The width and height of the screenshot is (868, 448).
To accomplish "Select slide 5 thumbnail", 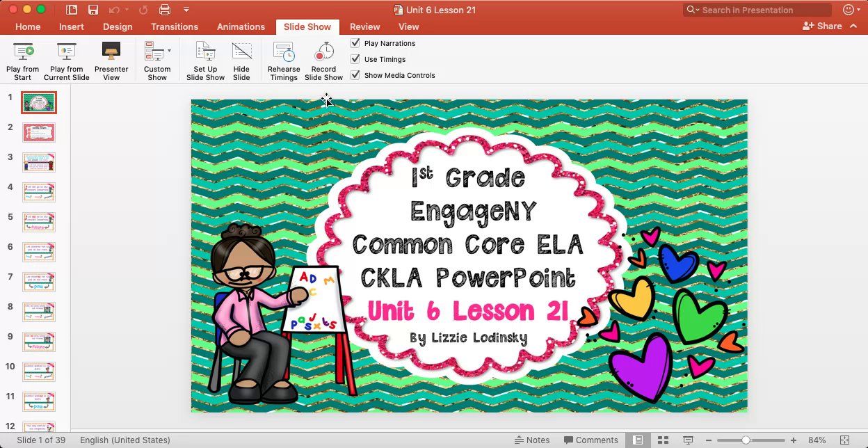I will 39,223.
